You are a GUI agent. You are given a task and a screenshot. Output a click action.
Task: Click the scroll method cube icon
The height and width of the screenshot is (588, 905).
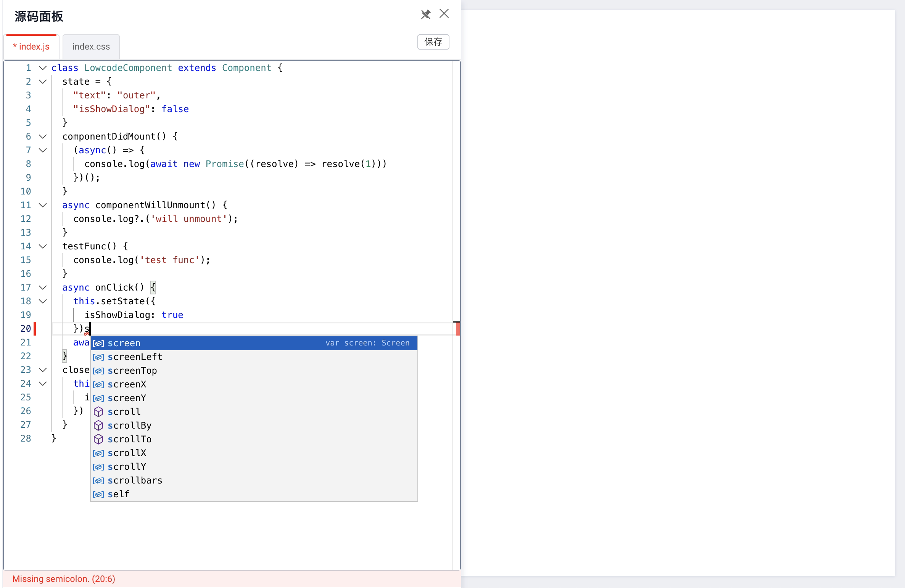(x=98, y=412)
